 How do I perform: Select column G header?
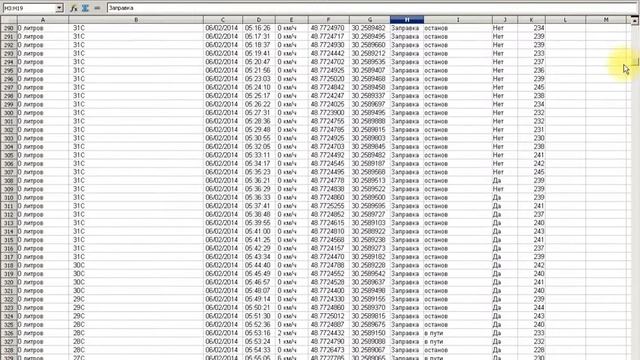coord(370,20)
